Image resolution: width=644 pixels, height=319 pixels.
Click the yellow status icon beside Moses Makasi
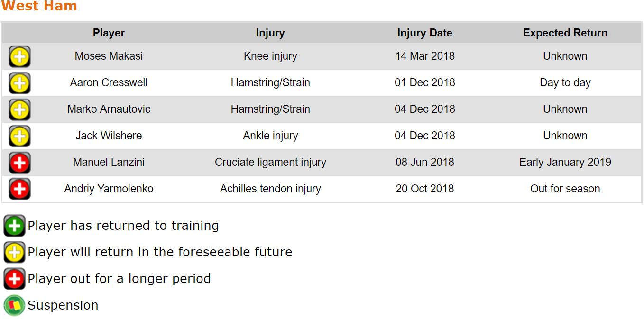19,56
